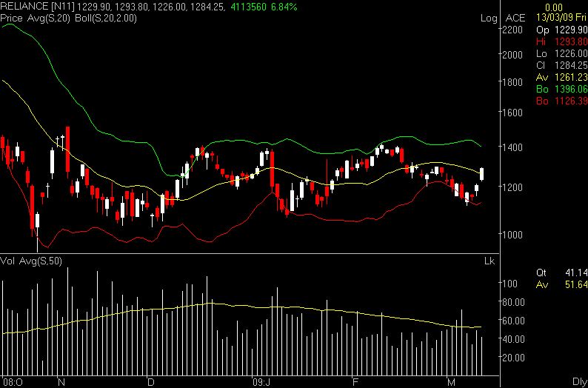Click the 80.00 volume axis label

(x=513, y=302)
